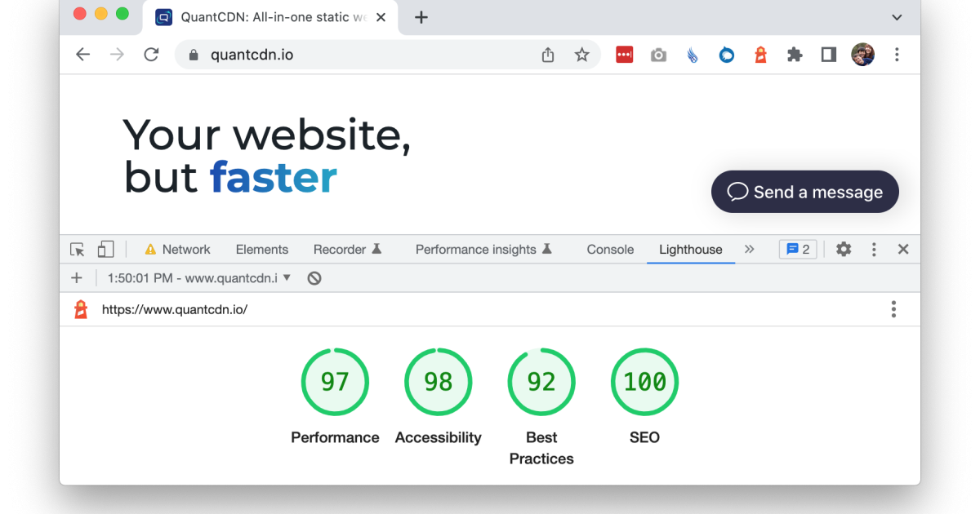Click the https://www.quantcdn.io/ report link
This screenshot has height=514, width=980.
point(175,310)
